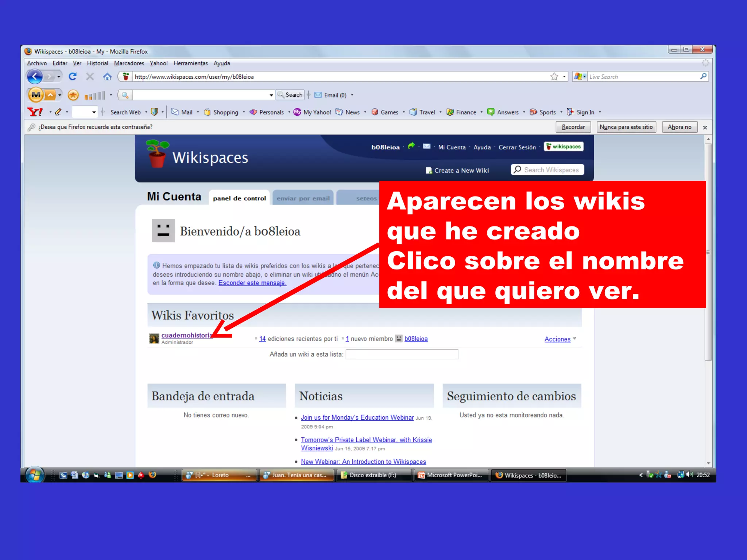Open the search engine selector dropdown
Viewport: 747px width, 560px height.
(580, 76)
